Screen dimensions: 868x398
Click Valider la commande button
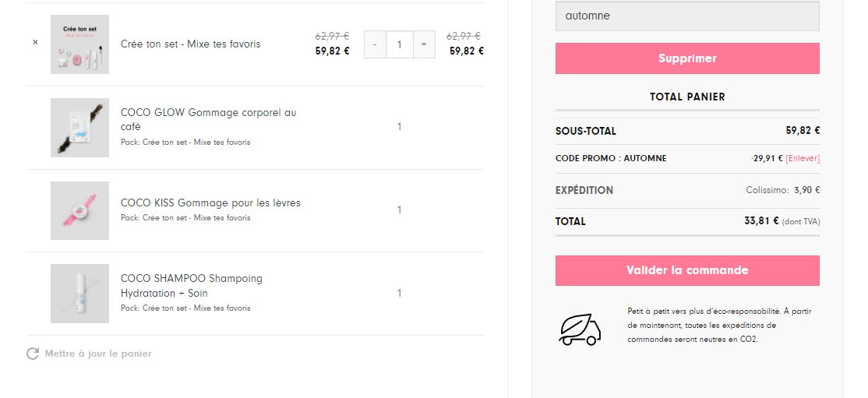tap(687, 271)
